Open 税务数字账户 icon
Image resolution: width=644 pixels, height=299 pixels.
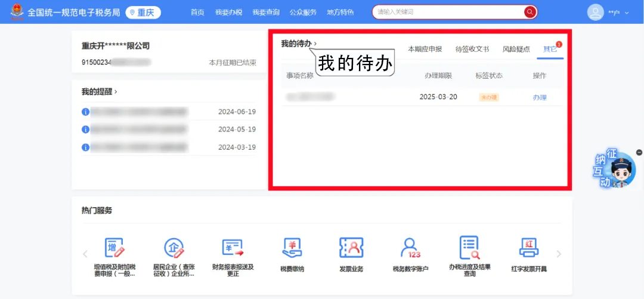[x=410, y=248]
